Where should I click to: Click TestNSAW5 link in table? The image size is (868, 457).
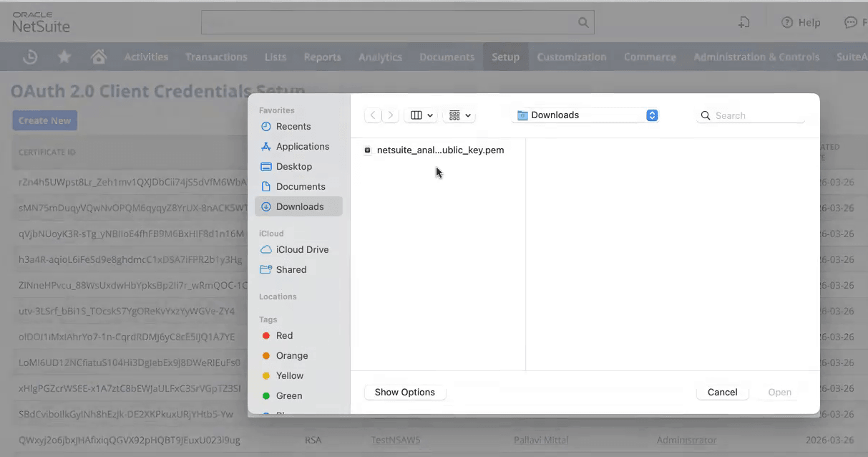click(396, 440)
